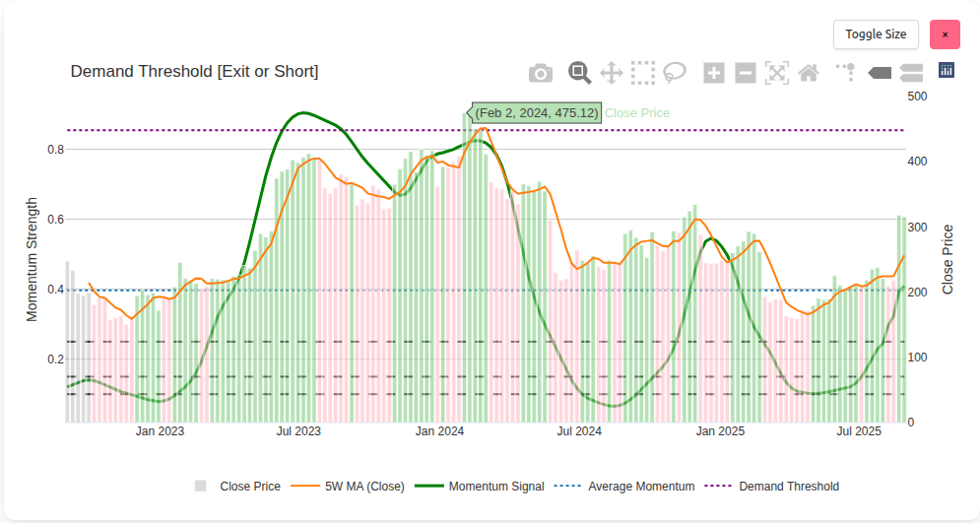Select the Lasso Select tool
Image resolution: width=980 pixels, height=523 pixels.
(675, 73)
